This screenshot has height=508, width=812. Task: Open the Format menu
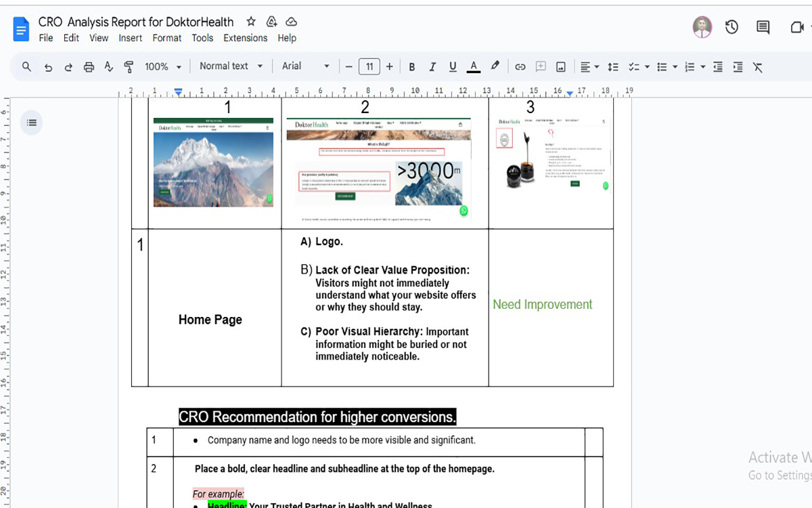[x=166, y=38]
